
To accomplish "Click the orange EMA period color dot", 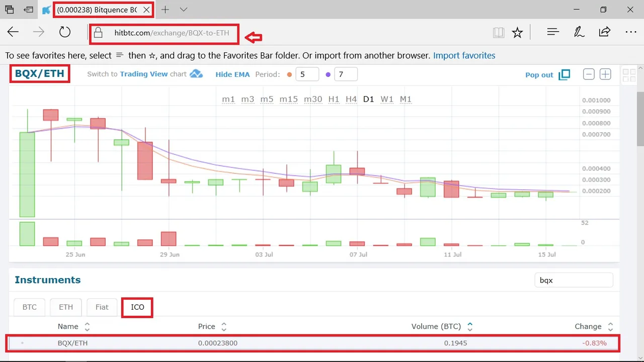I will point(289,74).
